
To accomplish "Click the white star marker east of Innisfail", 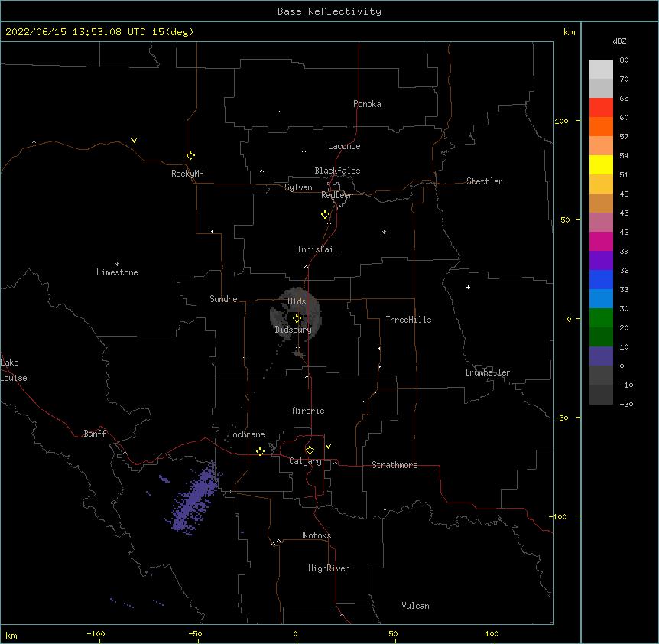I will pyautogui.click(x=384, y=232).
